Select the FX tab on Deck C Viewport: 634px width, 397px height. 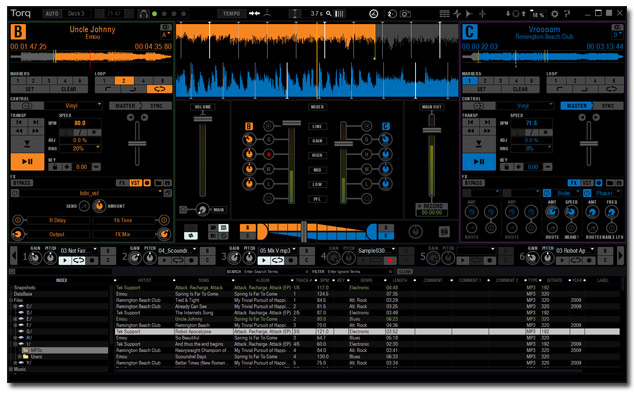point(574,183)
